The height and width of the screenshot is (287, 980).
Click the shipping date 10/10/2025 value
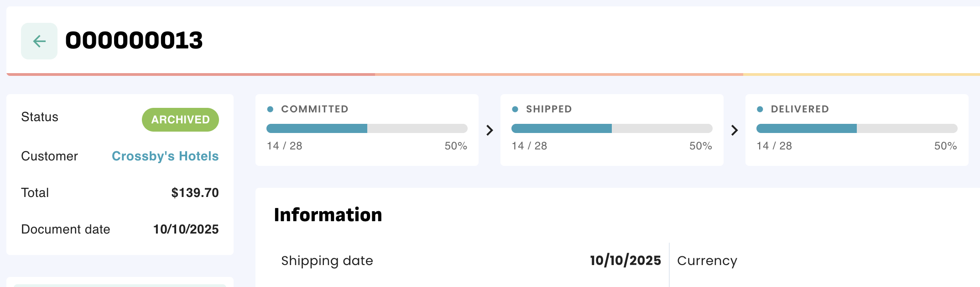[625, 260]
